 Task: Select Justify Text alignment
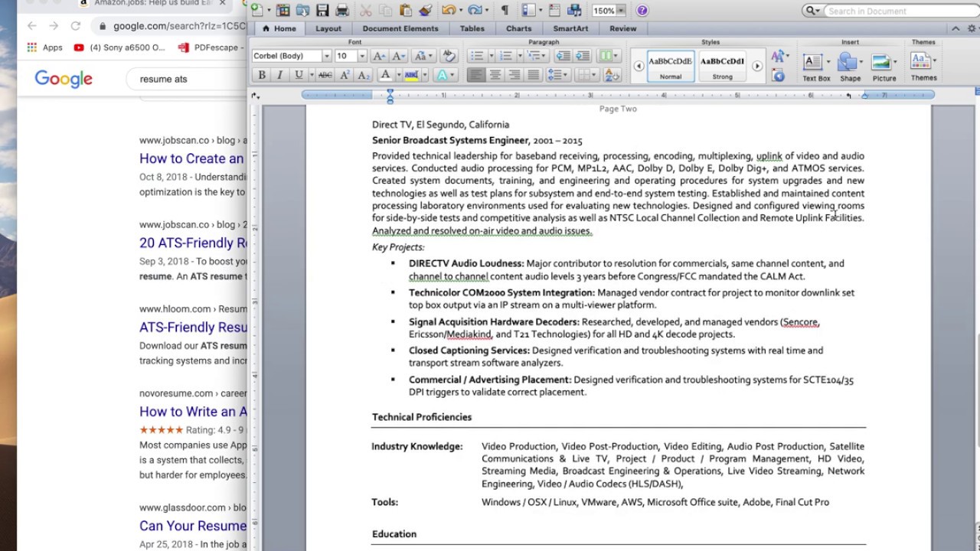tap(533, 75)
